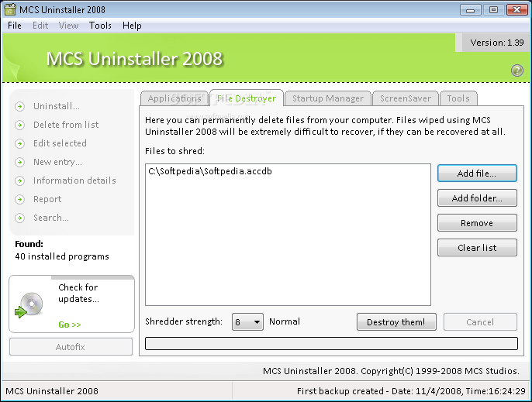Click the arrow icon beside Edit selected
The height and width of the screenshot is (402, 532).
(x=19, y=144)
